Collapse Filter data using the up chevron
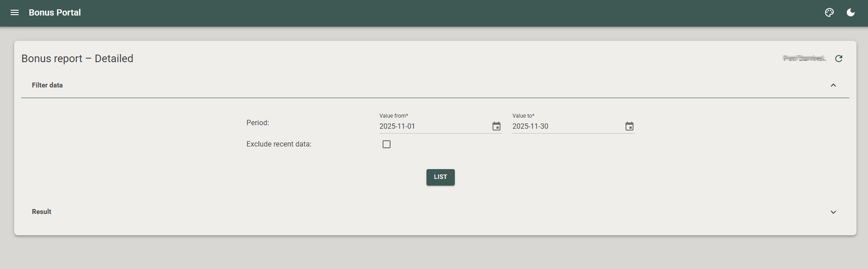 (x=833, y=85)
